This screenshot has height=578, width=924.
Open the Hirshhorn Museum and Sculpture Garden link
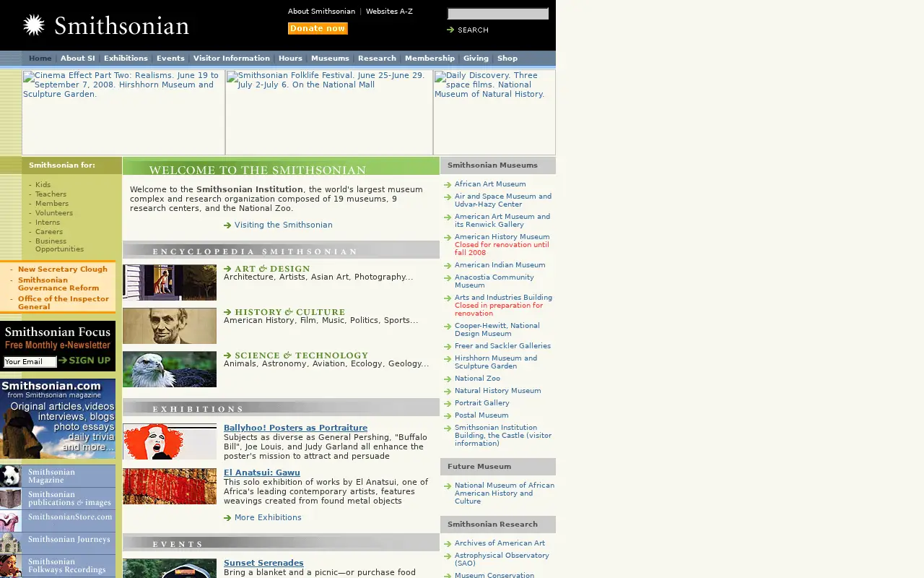pyautogui.click(x=496, y=362)
